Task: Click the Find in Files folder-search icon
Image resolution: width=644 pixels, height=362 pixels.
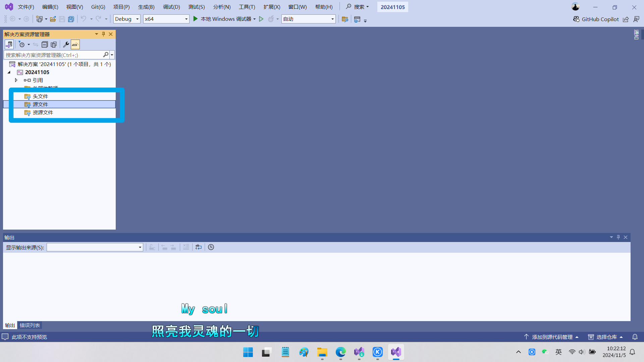Action: [x=345, y=19]
